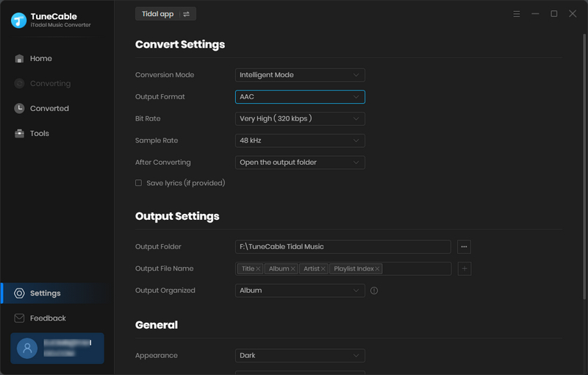Expand the Conversion Mode dropdown

tap(300, 75)
